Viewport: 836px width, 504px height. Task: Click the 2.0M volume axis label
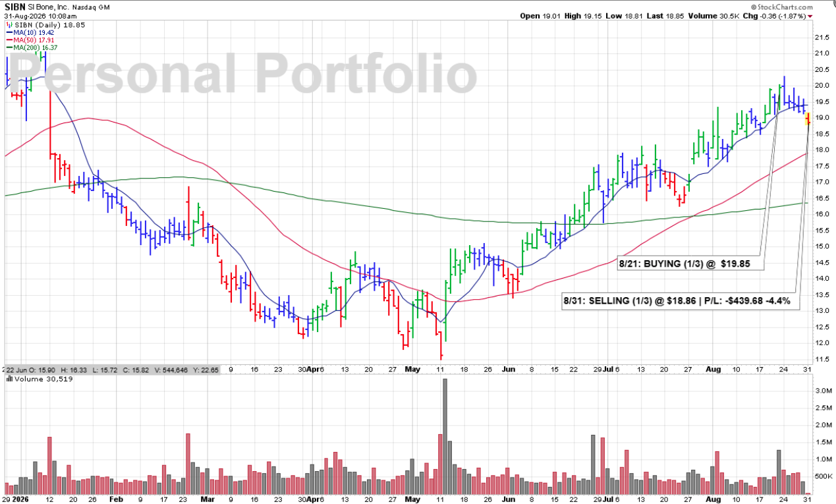(x=823, y=425)
